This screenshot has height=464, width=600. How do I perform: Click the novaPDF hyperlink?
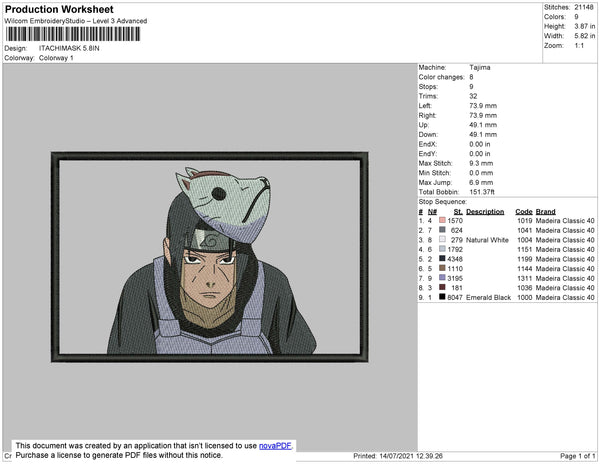tap(275, 446)
